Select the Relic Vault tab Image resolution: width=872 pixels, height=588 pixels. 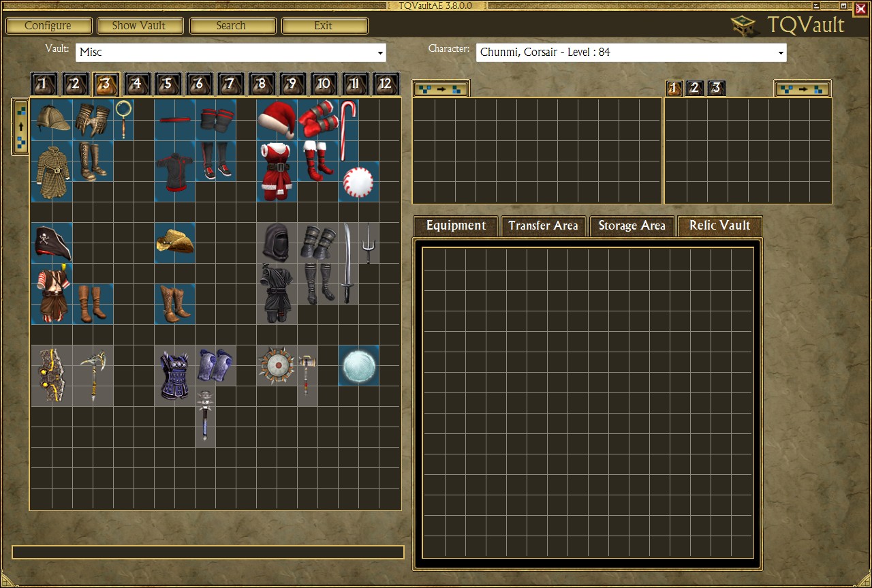pos(719,226)
